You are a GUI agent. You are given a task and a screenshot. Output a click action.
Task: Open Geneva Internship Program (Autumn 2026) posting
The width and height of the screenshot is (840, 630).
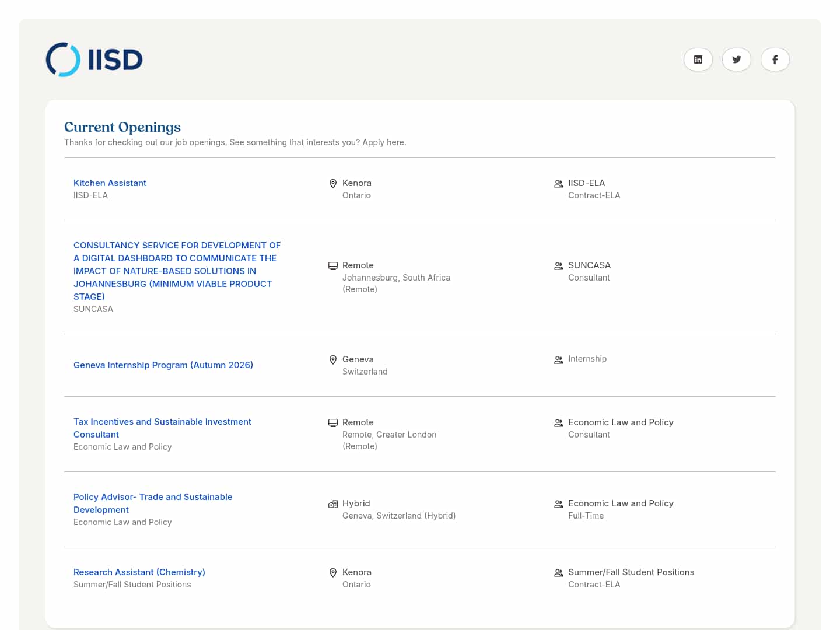[163, 365]
